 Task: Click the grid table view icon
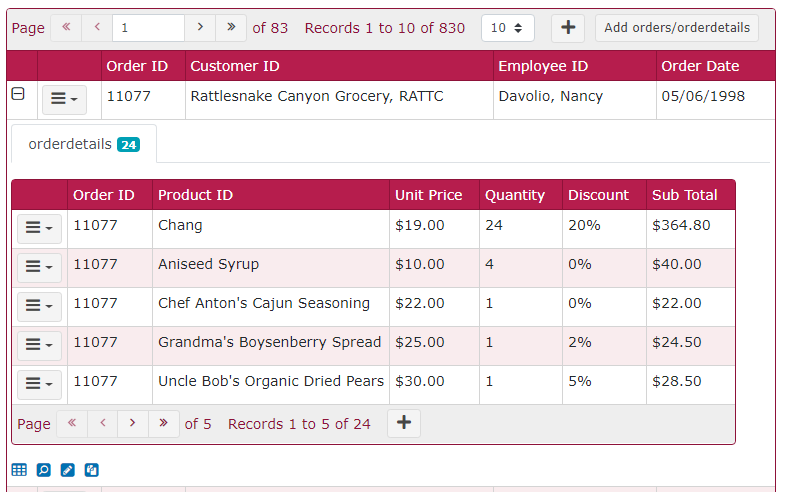(19, 470)
